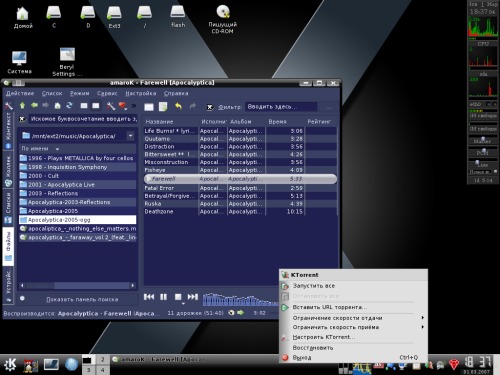Click Пишущий CD-ROM desktop icon
This screenshot has height=375, width=500.
pyautogui.click(x=223, y=19)
